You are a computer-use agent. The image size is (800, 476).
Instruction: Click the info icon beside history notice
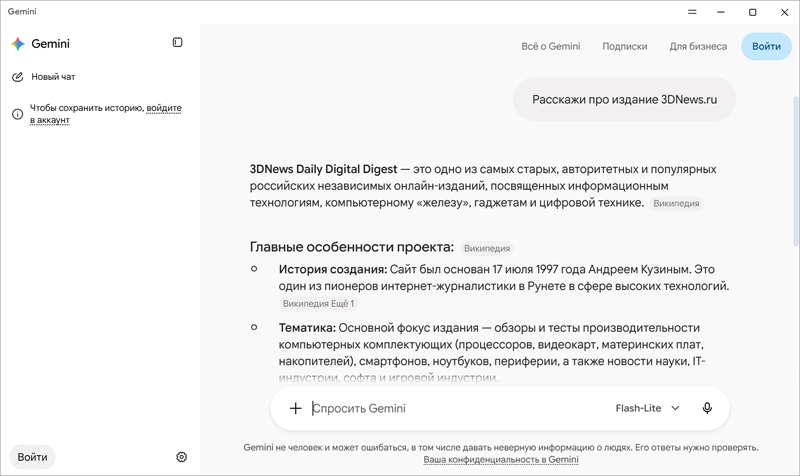coord(17,114)
